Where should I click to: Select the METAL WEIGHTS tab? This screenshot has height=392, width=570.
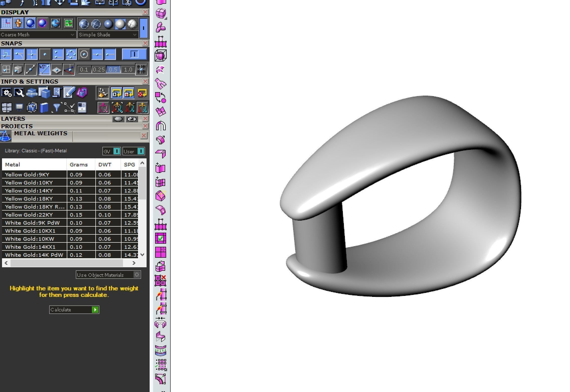click(x=41, y=134)
